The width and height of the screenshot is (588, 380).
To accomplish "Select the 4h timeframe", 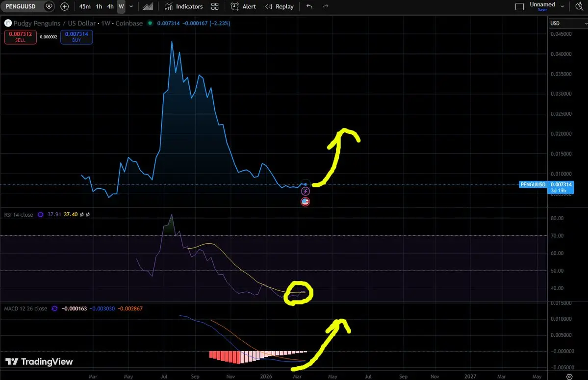I will 110,6.
